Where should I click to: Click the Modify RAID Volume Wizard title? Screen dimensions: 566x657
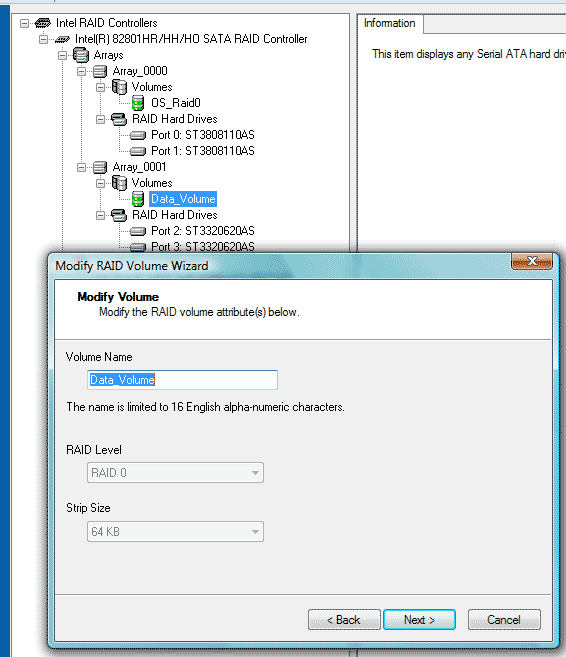[x=132, y=266]
